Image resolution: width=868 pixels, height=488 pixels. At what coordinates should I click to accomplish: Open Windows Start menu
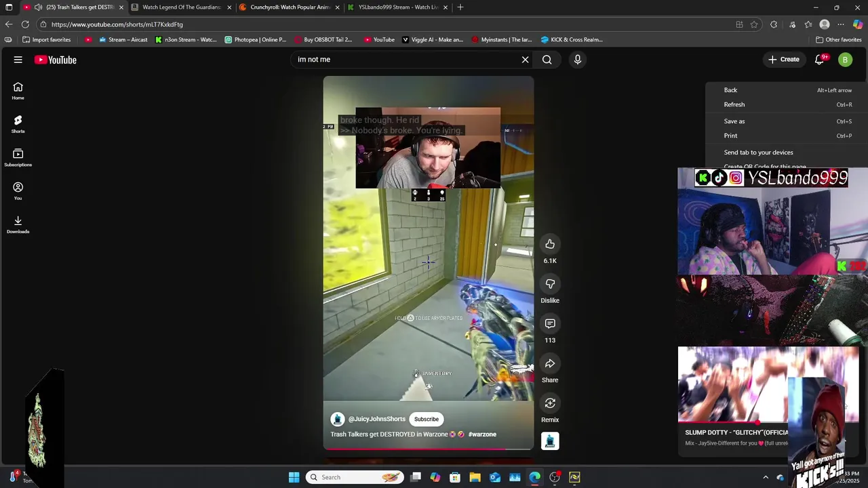coord(294,477)
